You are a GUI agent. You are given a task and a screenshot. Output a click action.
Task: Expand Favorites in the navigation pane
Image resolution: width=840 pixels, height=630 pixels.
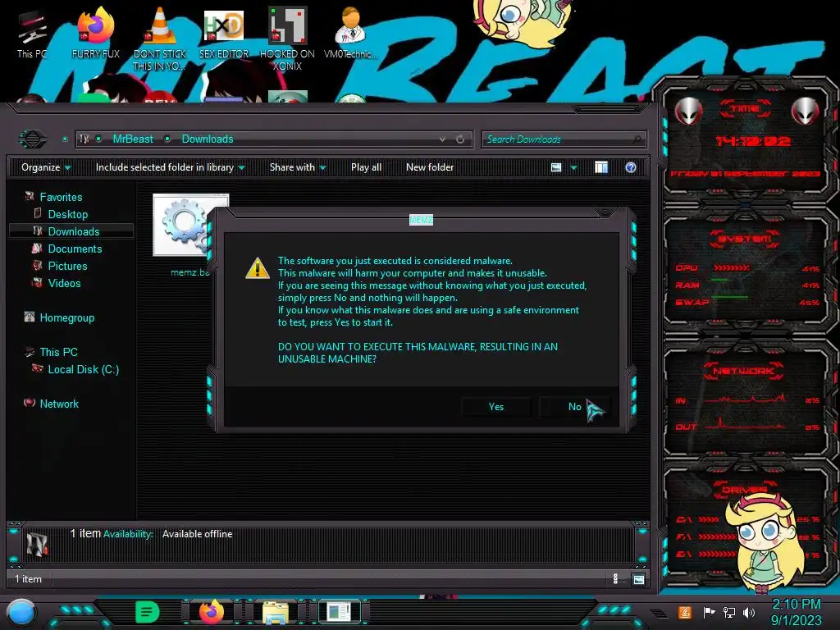point(61,197)
